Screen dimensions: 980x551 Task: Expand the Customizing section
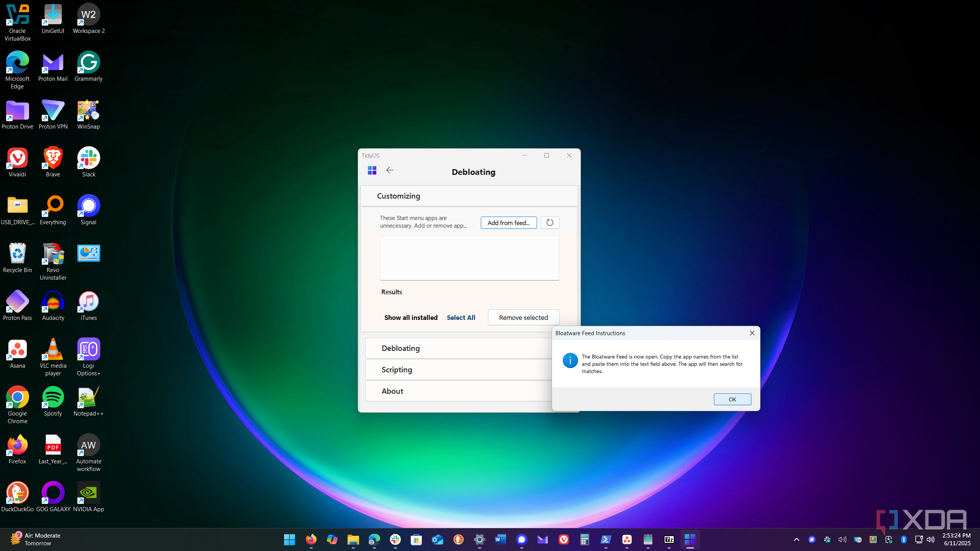469,196
